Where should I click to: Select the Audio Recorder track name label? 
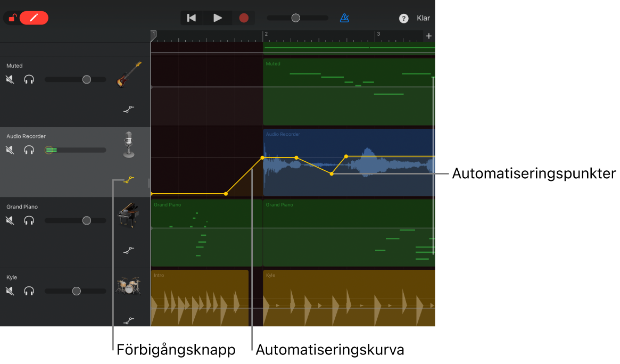point(26,136)
